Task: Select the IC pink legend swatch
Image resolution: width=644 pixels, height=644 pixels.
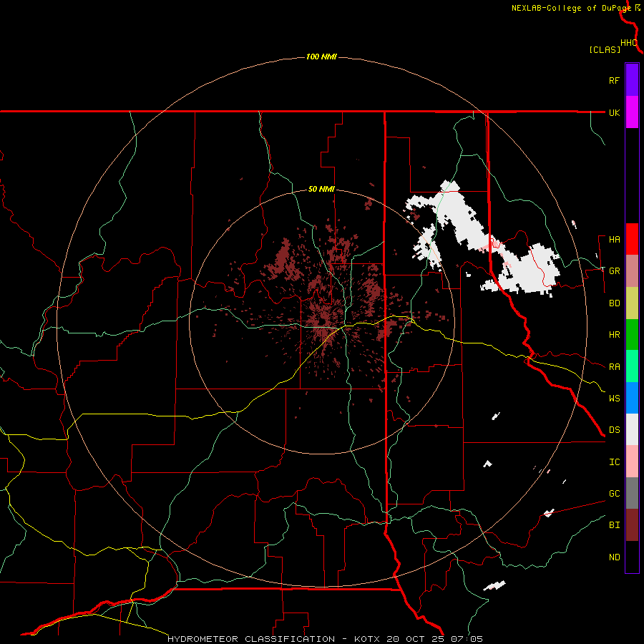Action: coord(632,462)
